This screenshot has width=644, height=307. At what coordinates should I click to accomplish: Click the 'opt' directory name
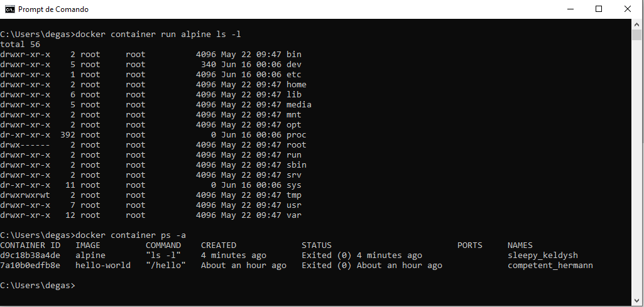[x=294, y=125]
